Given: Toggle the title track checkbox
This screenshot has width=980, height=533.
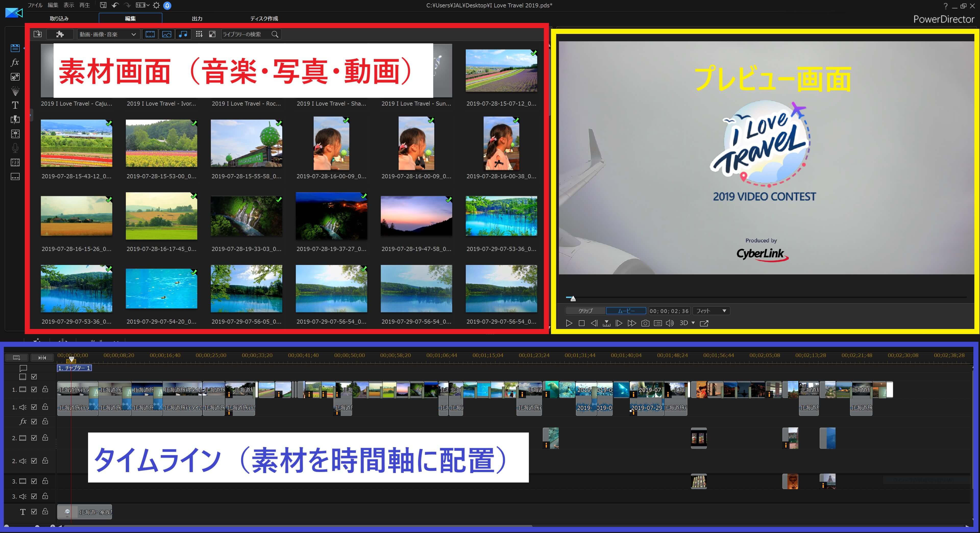Looking at the screenshot, I should tap(34, 512).
